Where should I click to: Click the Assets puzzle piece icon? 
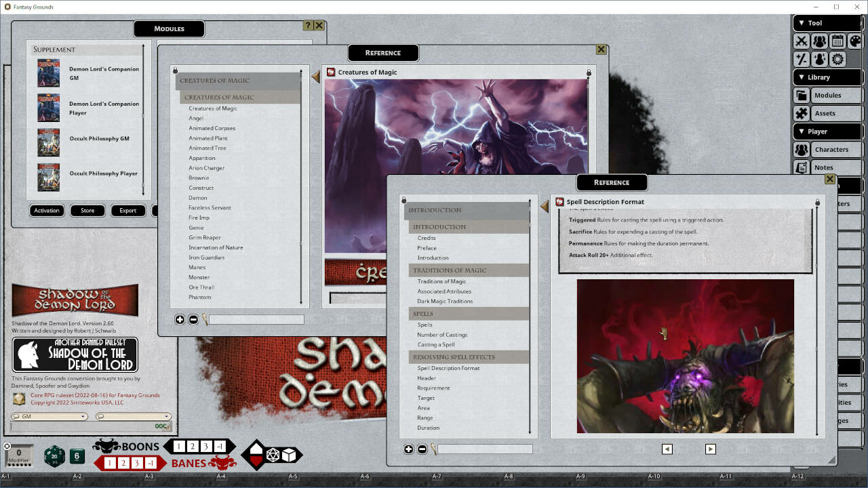pyautogui.click(x=802, y=113)
